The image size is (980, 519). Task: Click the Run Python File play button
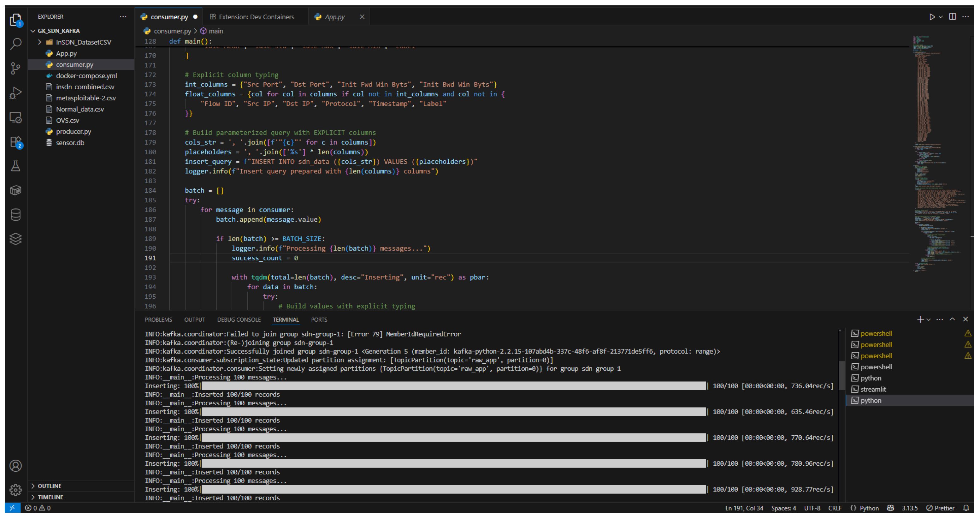[x=932, y=17]
